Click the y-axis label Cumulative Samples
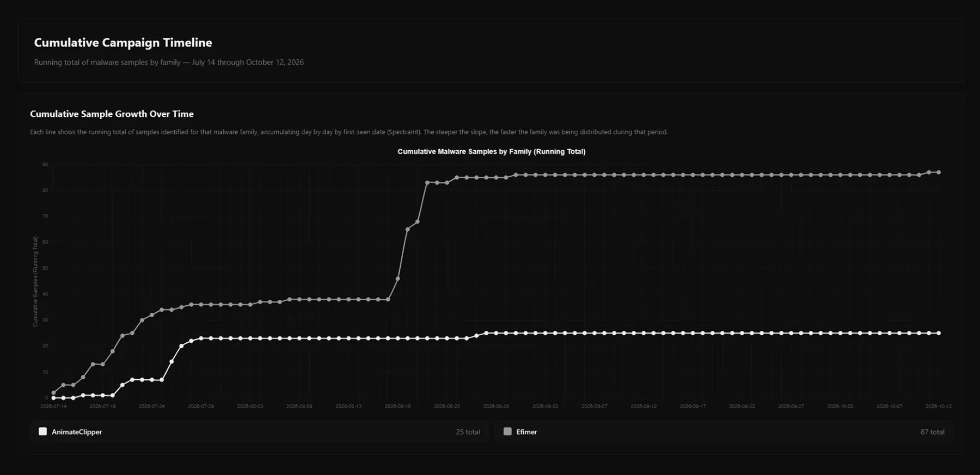This screenshot has height=475, width=980. (x=35, y=281)
